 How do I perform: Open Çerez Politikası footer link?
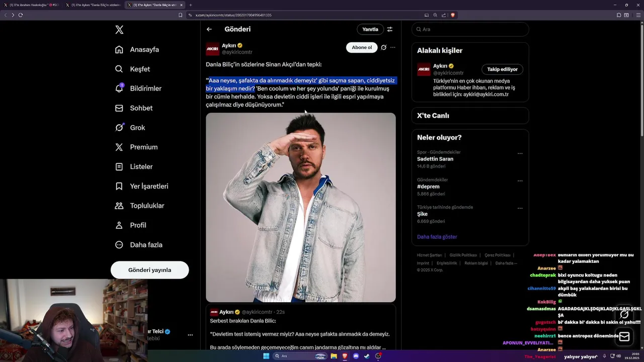pyautogui.click(x=498, y=255)
